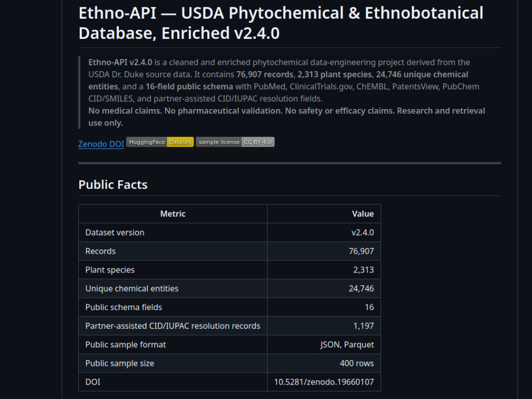This screenshot has width=532, height=399.
Task: Click the Ethno-API main page title
Action: tap(280, 23)
